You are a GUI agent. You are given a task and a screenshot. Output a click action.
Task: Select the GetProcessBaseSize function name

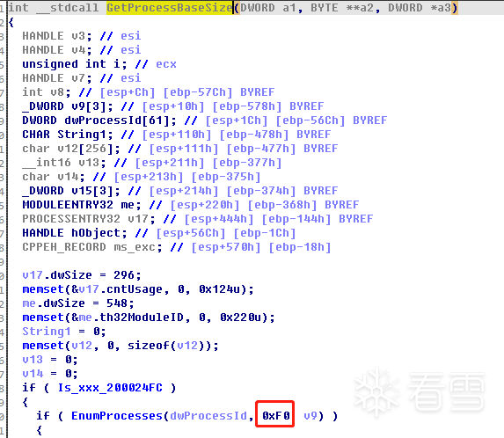170,7
